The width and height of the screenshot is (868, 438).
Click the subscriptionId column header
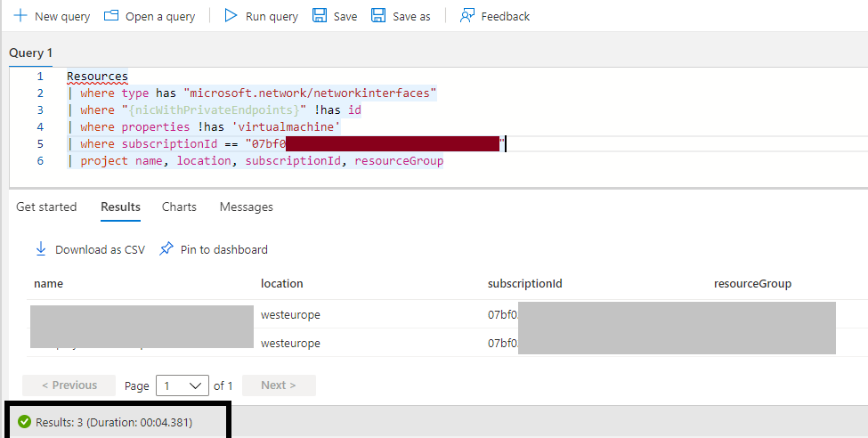pyautogui.click(x=524, y=283)
